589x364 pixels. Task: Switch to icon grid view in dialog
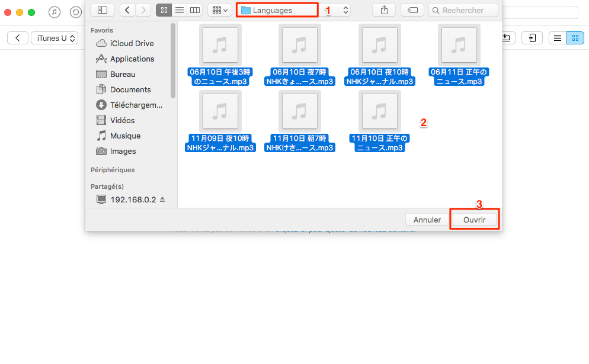pos(164,10)
